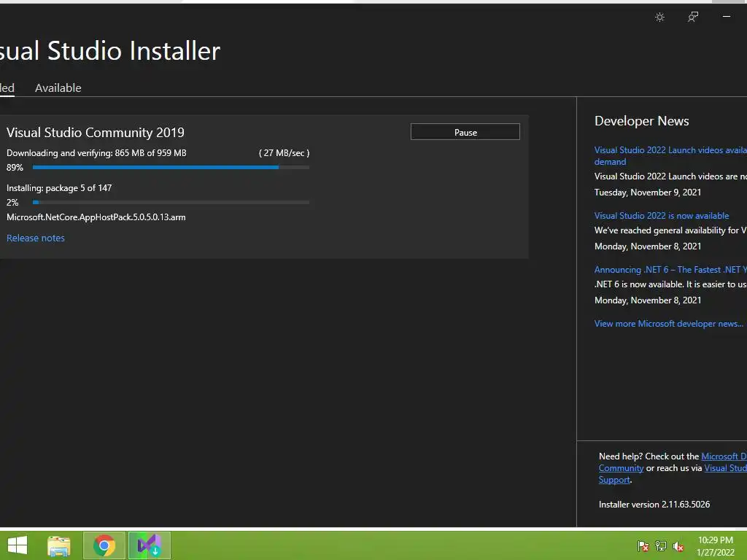Click the 27 MB/sec download speed text
This screenshot has height=560, width=747.
(285, 153)
